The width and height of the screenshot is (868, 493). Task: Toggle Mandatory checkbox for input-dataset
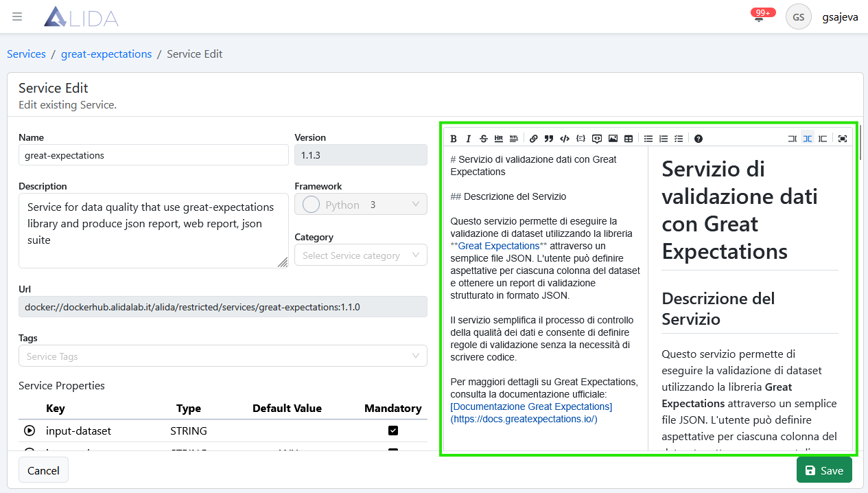[393, 431]
